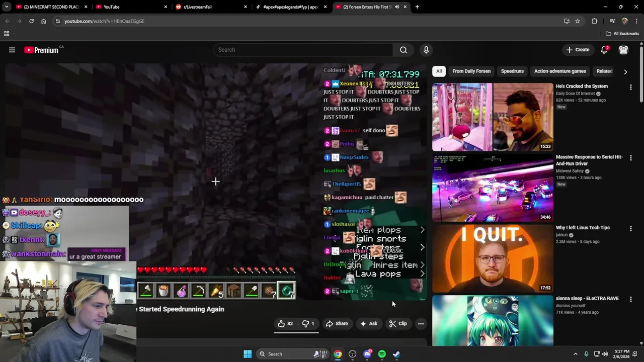Dislike the video with thumbs down
The image size is (644, 362).
point(309,324)
